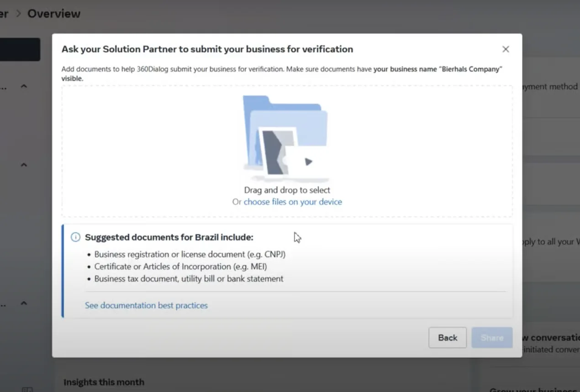Click Suggested documents for Brazil heading

point(169,237)
